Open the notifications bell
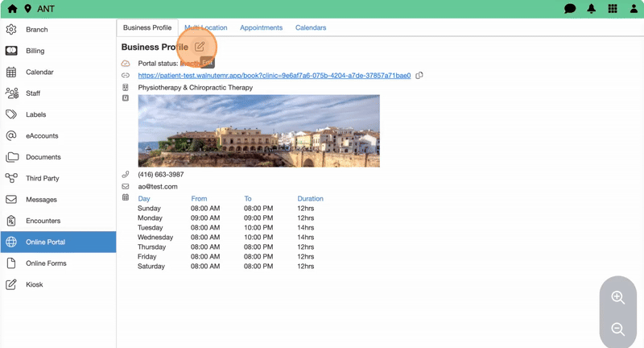This screenshot has width=644, height=348. pyautogui.click(x=592, y=9)
